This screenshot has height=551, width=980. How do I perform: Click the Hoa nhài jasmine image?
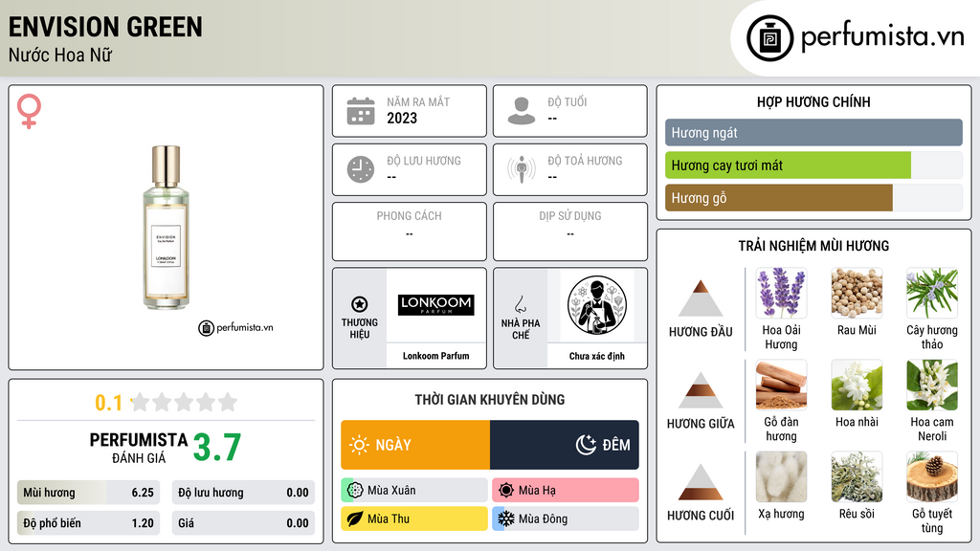pyautogui.click(x=857, y=385)
